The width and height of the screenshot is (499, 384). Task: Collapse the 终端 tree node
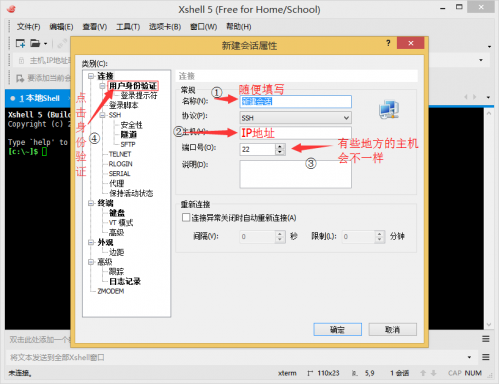coord(91,203)
